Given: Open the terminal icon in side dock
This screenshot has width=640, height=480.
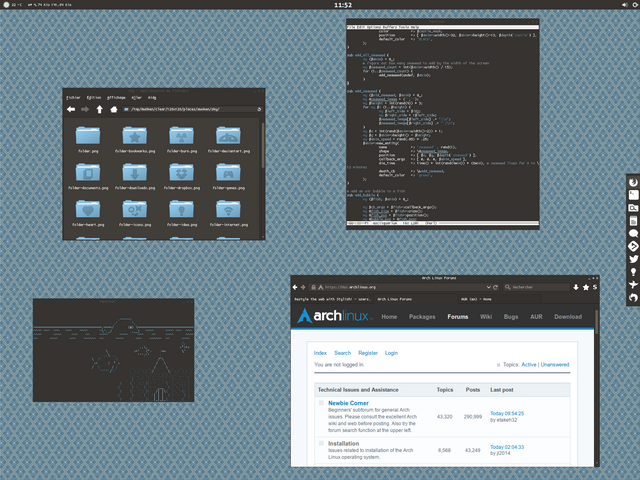Looking at the screenshot, I should coord(633,195).
